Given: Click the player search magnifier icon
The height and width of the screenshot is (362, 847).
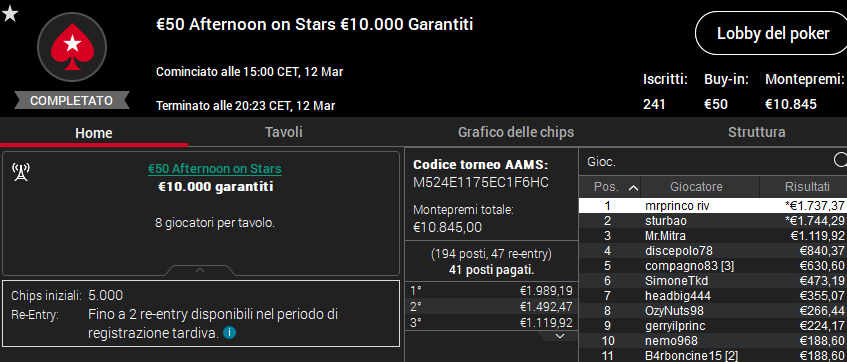Looking at the screenshot, I should (x=841, y=159).
